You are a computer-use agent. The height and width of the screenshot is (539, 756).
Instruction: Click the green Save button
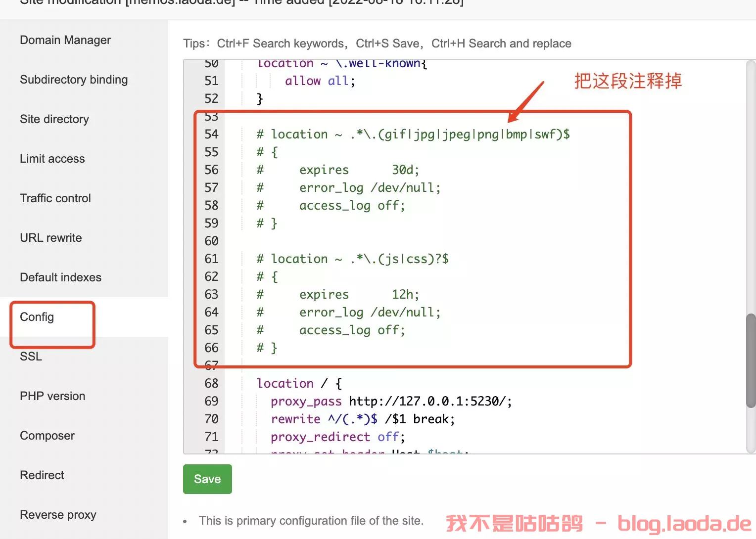[207, 479]
